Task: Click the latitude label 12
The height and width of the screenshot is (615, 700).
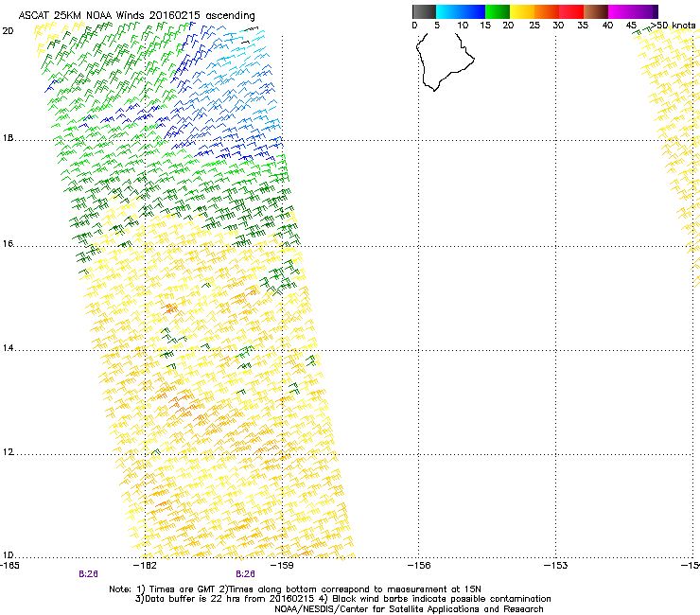Action: [8, 452]
